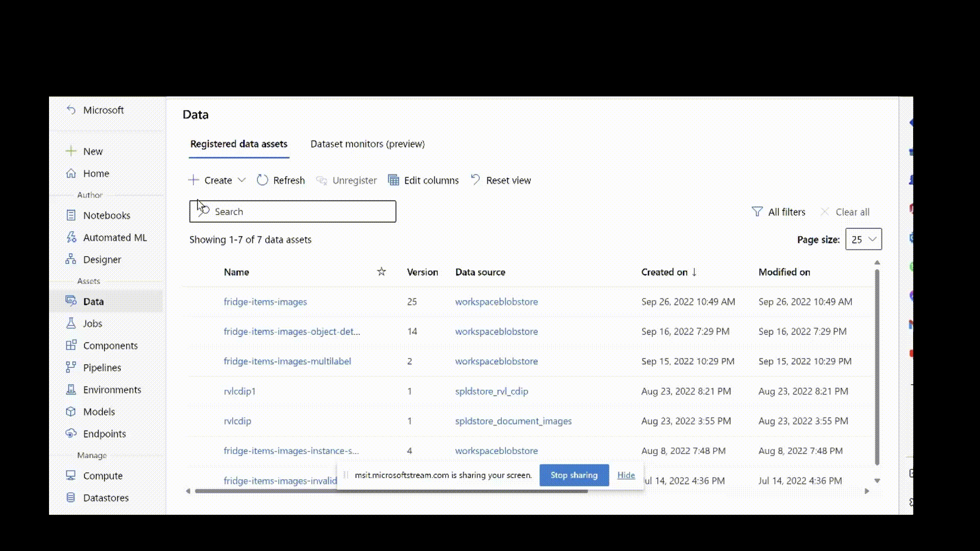Navigate to Pipelines section
The height and width of the screenshot is (551, 980).
[102, 367]
